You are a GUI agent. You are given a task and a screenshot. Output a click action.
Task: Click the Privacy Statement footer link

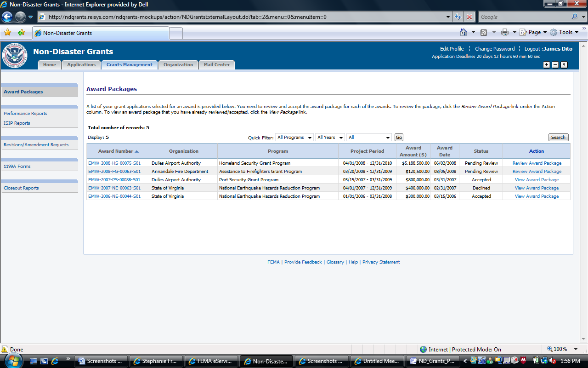(381, 262)
